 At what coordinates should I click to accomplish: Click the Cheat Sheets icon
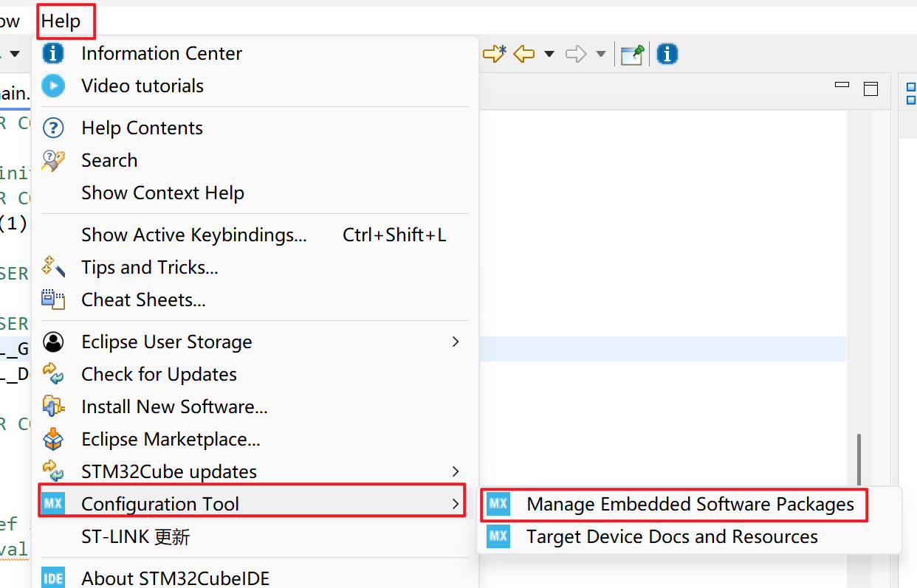[x=53, y=300]
